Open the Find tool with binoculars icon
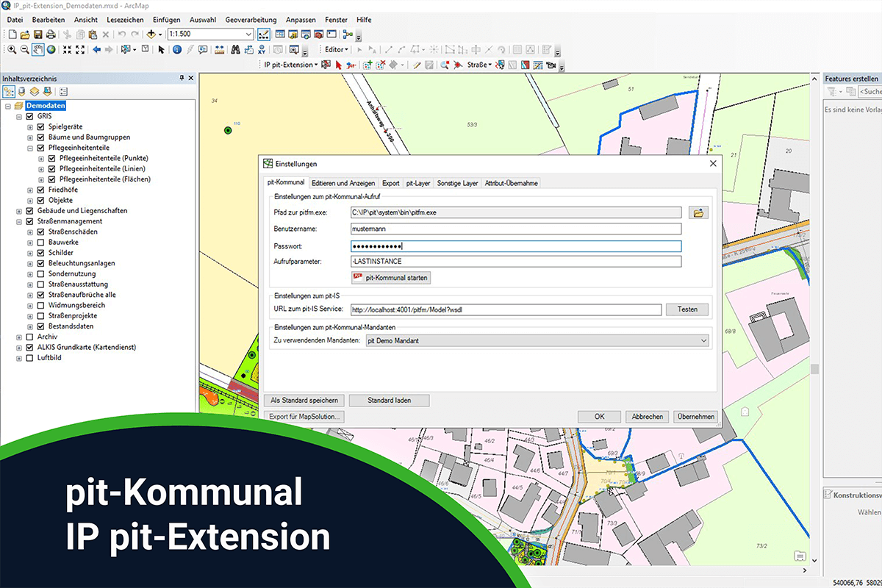This screenshot has width=882, height=588. [236, 50]
